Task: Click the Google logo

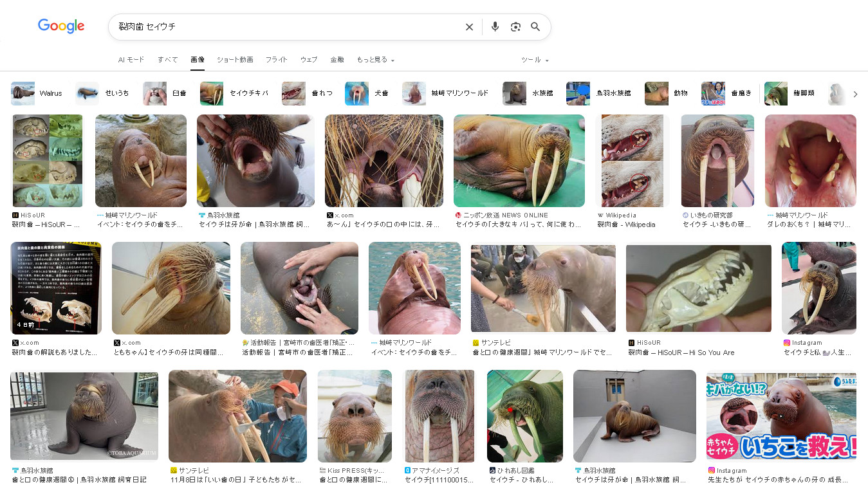Action: point(61,26)
